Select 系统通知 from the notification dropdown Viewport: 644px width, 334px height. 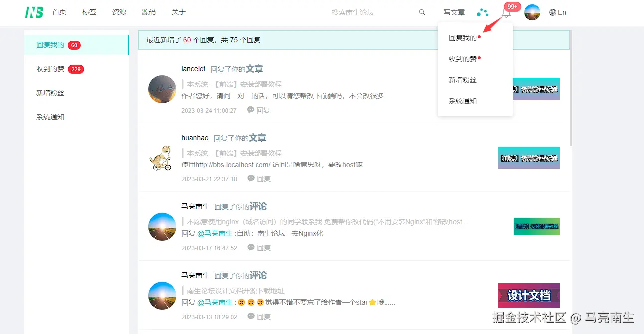pyautogui.click(x=462, y=100)
